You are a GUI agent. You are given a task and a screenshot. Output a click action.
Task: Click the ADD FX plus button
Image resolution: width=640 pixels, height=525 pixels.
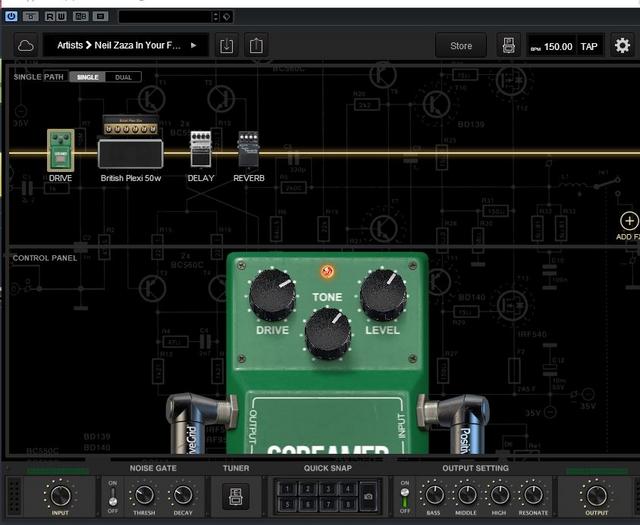tap(629, 221)
